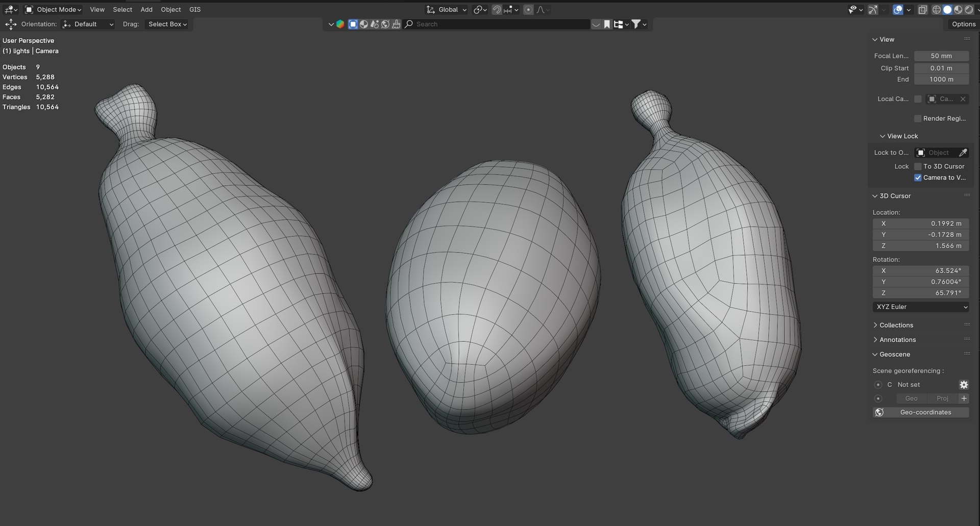Toggle viewport gizmos icon

click(x=873, y=10)
